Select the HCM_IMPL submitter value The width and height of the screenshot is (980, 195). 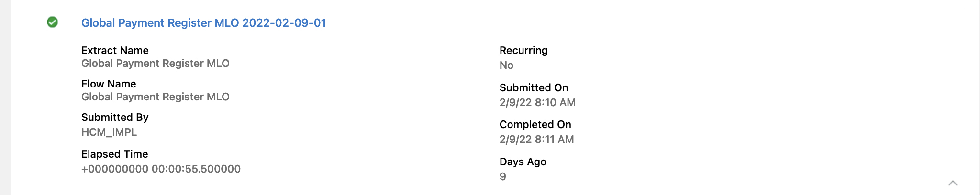109,132
